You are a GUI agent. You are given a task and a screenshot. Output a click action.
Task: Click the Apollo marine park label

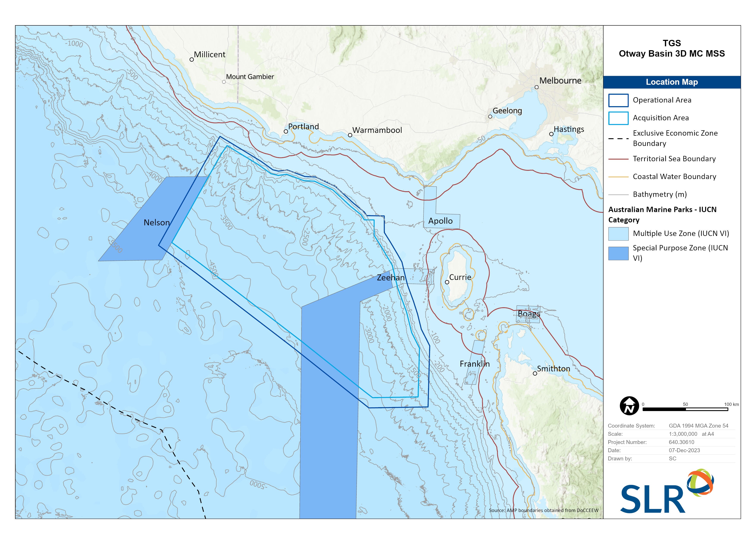pyautogui.click(x=440, y=221)
